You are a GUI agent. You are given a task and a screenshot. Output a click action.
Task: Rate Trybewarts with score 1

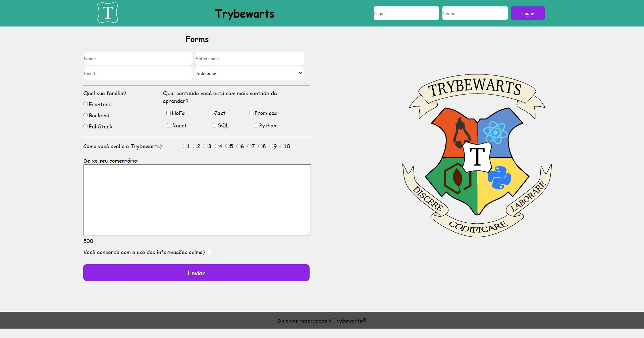tap(185, 146)
